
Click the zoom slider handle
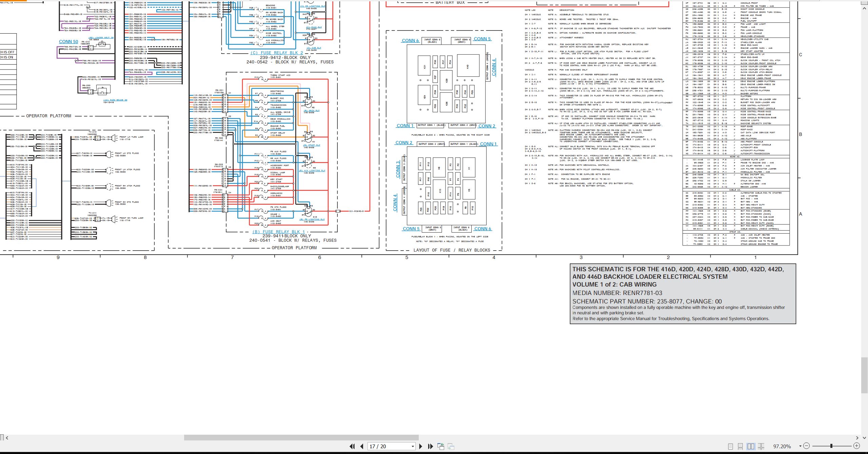click(831, 446)
